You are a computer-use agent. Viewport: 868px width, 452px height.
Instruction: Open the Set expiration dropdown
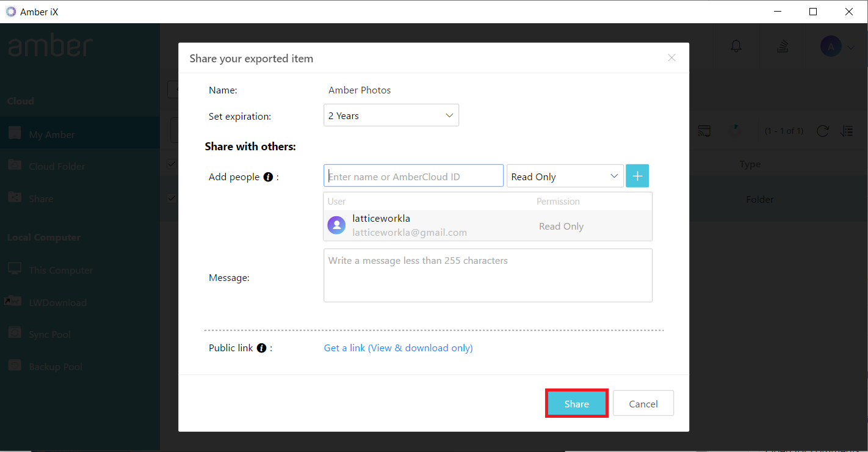[x=391, y=115]
